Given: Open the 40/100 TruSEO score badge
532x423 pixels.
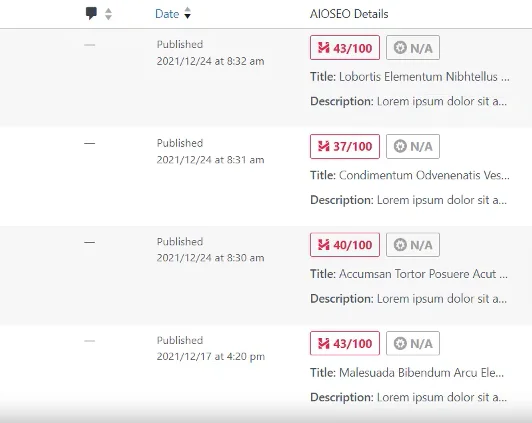Looking at the screenshot, I should (345, 245).
